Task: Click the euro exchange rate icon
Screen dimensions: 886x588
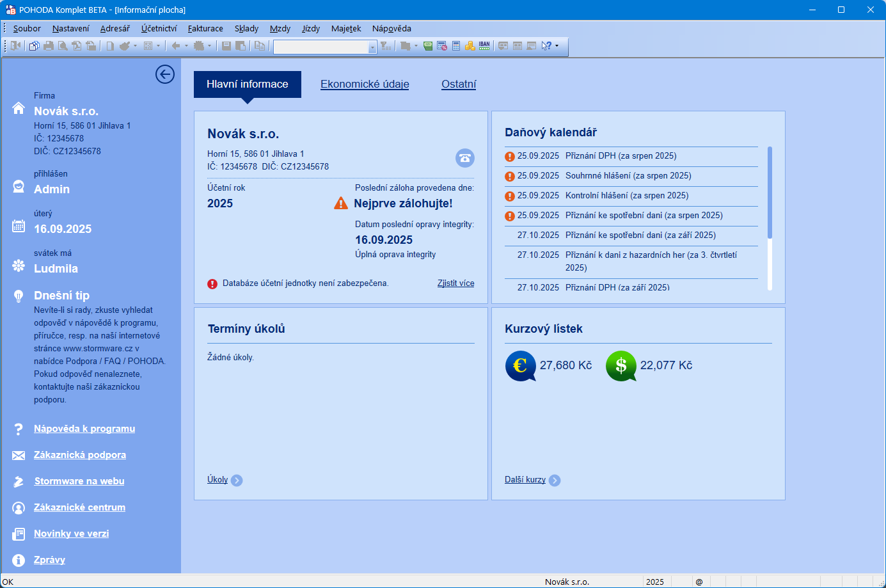Action: tap(521, 366)
